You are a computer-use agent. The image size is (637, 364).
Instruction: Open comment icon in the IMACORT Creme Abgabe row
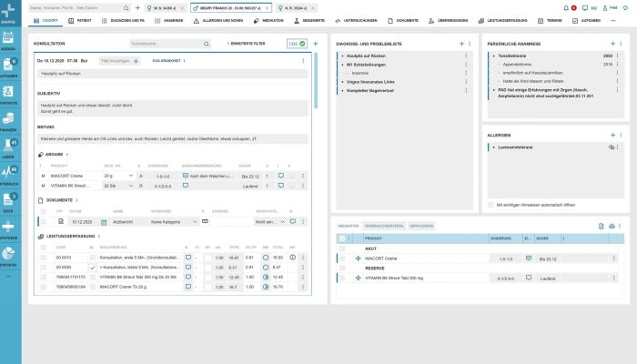pyautogui.click(x=280, y=176)
